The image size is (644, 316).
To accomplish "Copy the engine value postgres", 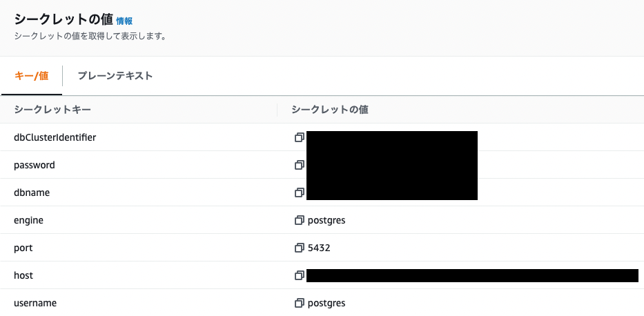I will 299,220.
